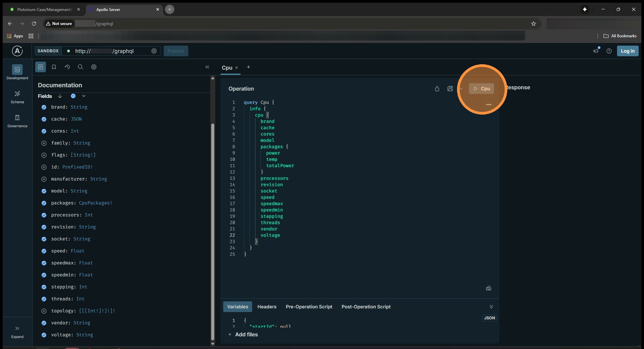Add the family field to query
Viewport: 644px width, 349px height.
click(x=44, y=143)
